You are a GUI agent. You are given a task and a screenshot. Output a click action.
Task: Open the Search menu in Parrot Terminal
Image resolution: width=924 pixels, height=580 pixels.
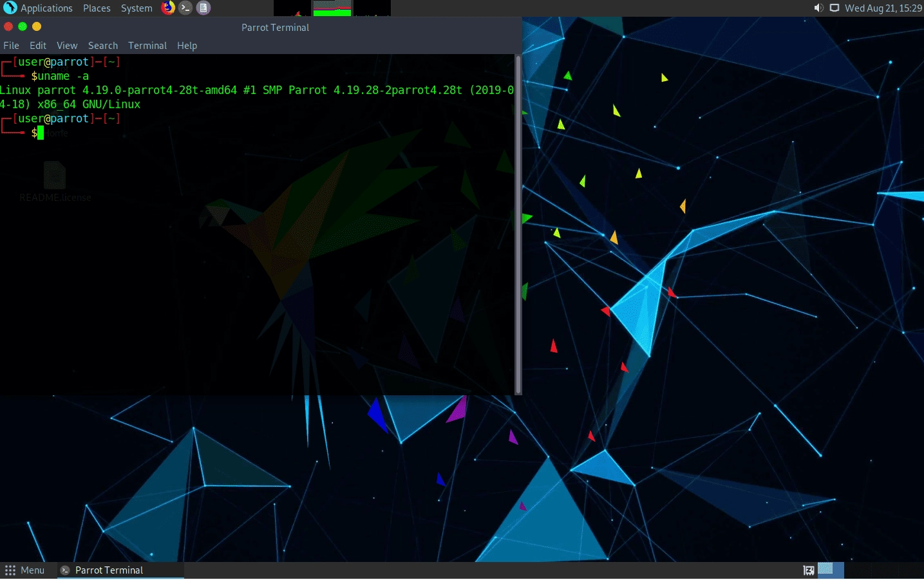[x=103, y=46]
